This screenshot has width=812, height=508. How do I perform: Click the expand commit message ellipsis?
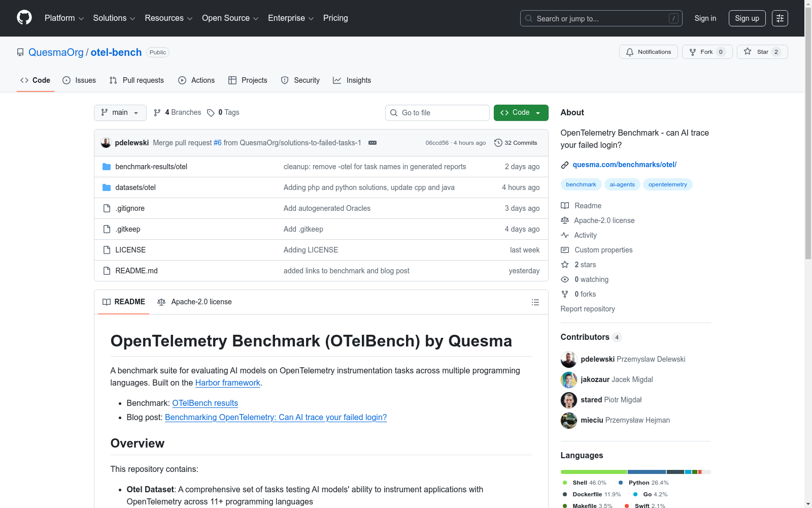click(373, 143)
